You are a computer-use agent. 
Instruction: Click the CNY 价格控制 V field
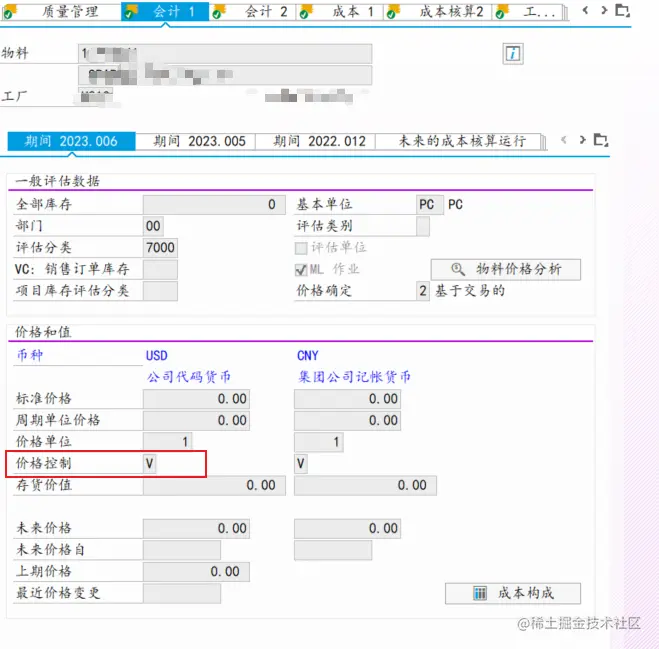[x=301, y=464]
